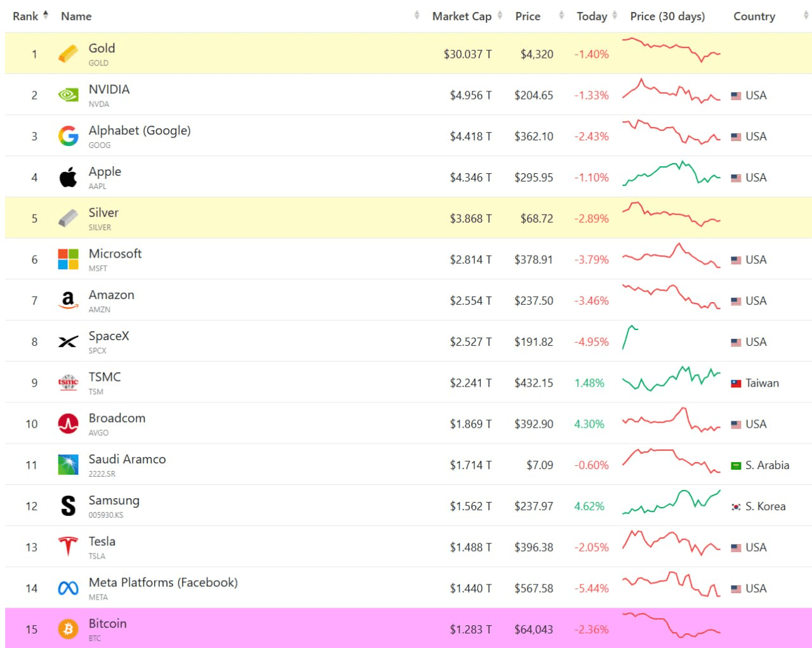Open the Broadcom company link

117,418
